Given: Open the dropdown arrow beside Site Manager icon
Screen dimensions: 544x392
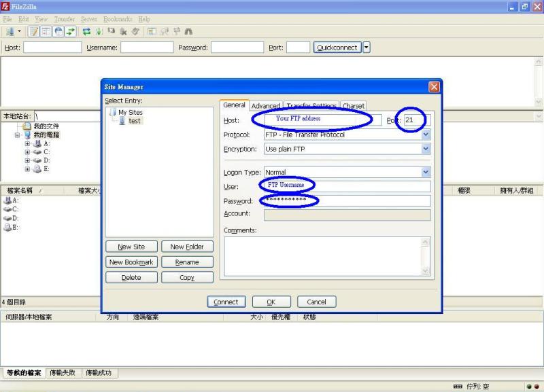Looking at the screenshot, I should 20,31.
